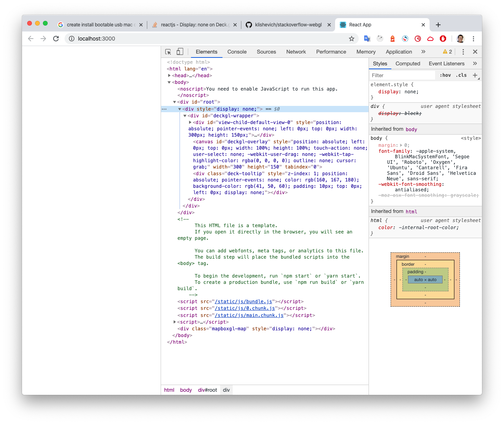
Task: Open the <style> source link
Action: (471, 138)
